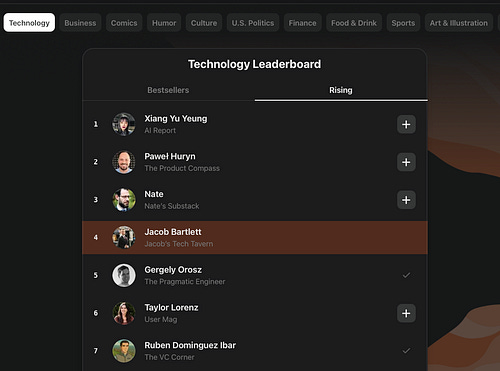500x371 pixels.
Task: Switch to U.S. Politics category
Action: (253, 23)
